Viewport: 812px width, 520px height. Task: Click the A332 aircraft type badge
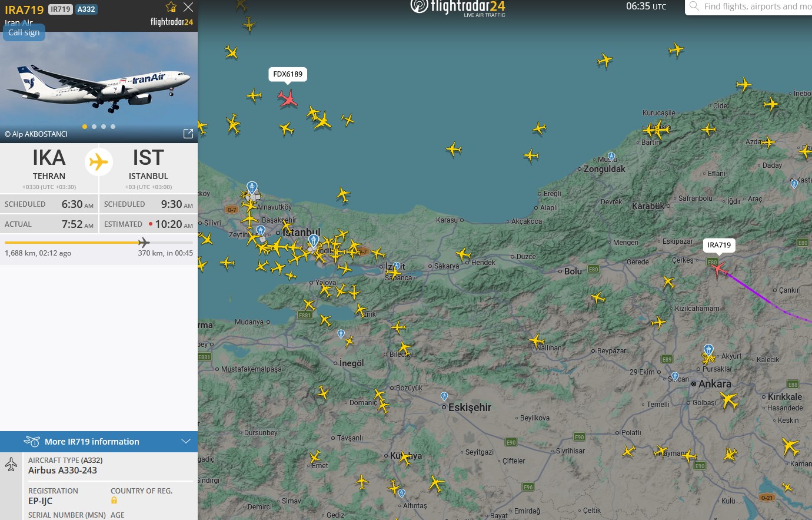click(x=86, y=9)
